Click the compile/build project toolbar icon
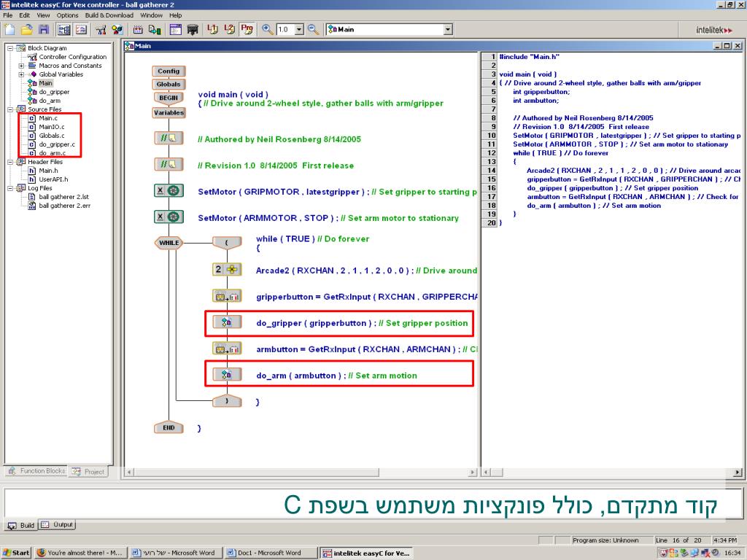Viewport: 747px width, 560px height. point(138,29)
